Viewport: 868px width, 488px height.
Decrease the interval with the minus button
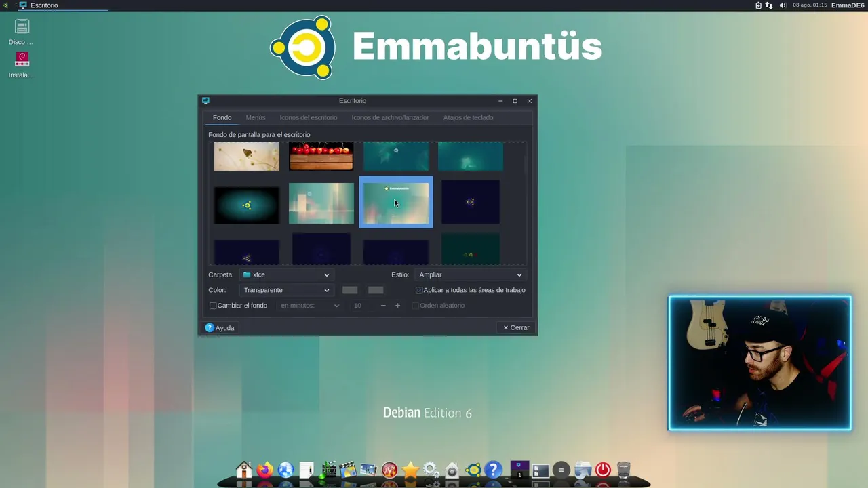[x=383, y=306]
